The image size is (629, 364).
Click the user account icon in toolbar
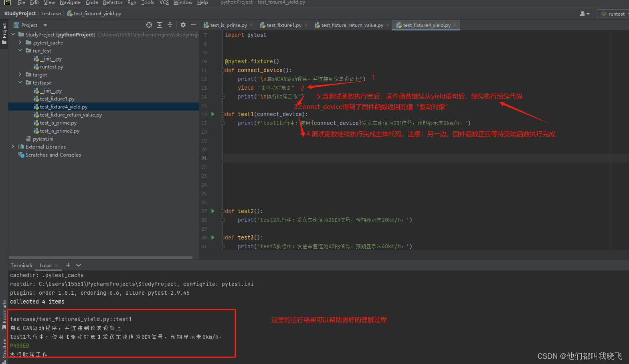[585, 14]
